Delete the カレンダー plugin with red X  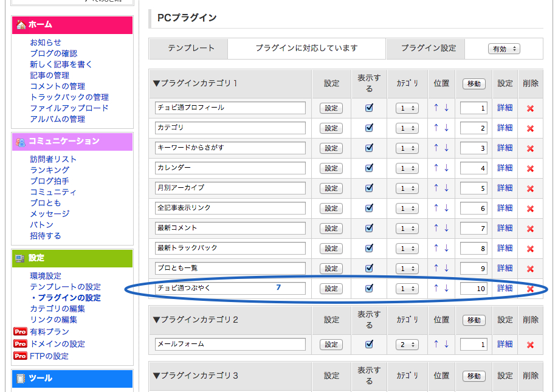[530, 168]
